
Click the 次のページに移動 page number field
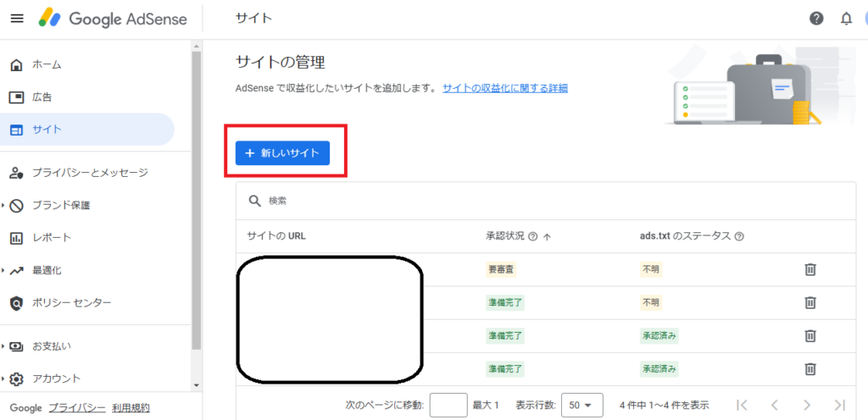[x=448, y=405]
